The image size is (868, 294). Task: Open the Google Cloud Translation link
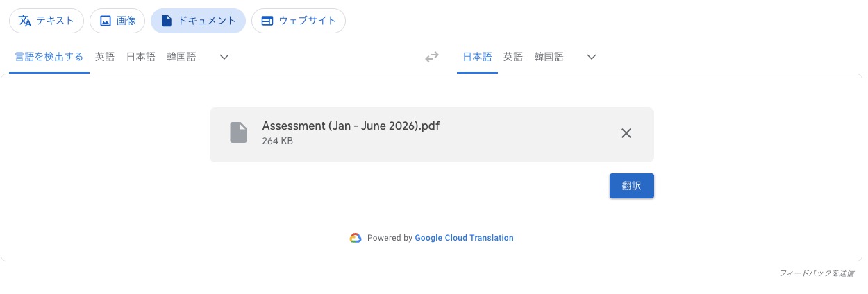(x=464, y=238)
